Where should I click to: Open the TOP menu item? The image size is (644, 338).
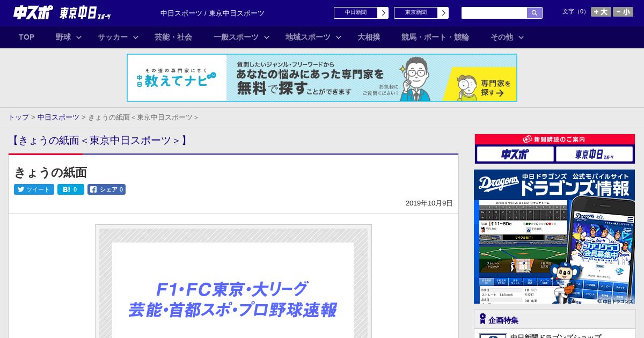pyautogui.click(x=26, y=37)
